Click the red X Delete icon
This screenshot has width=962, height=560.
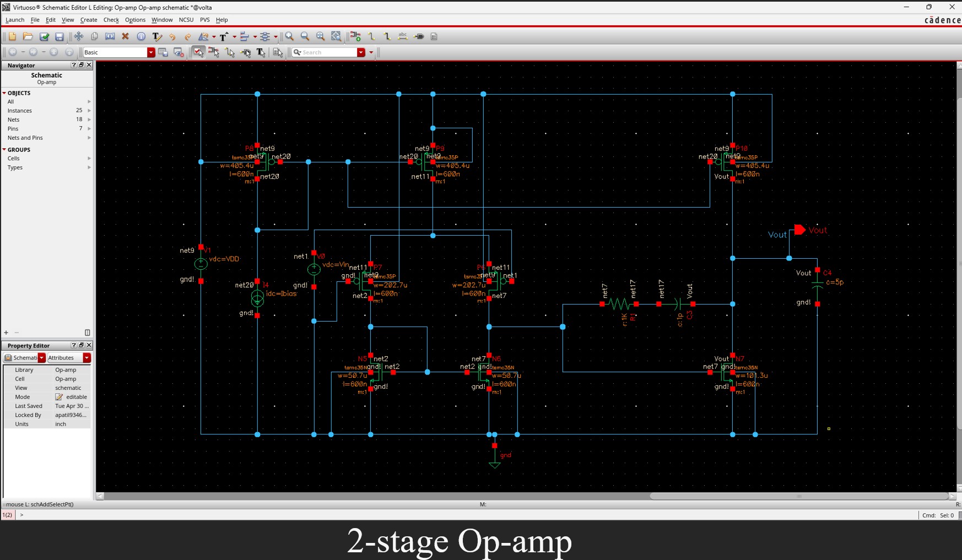point(125,36)
